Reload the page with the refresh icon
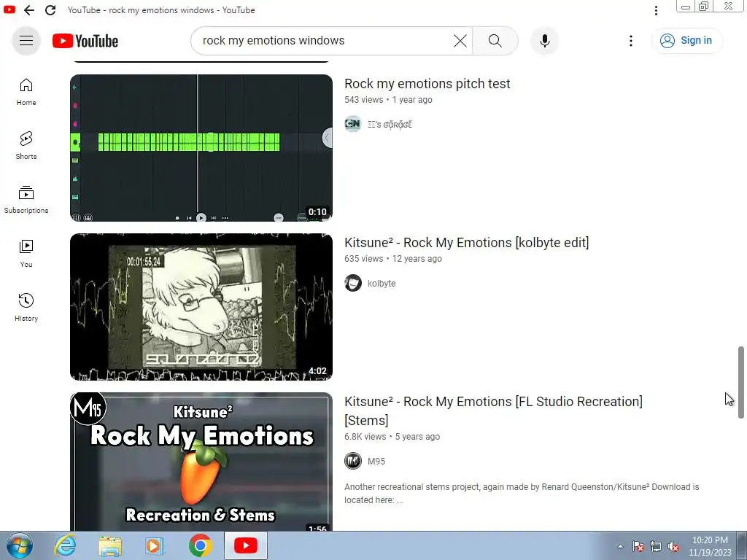 click(50, 10)
